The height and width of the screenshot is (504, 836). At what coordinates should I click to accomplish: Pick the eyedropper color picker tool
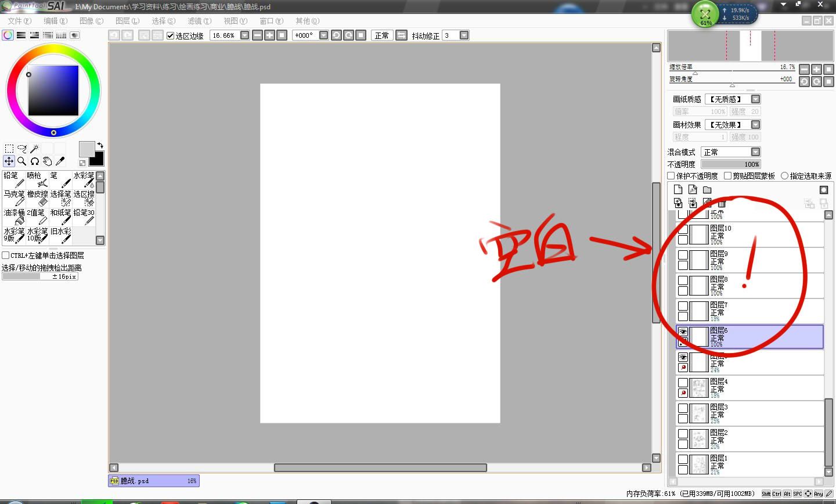(x=60, y=161)
